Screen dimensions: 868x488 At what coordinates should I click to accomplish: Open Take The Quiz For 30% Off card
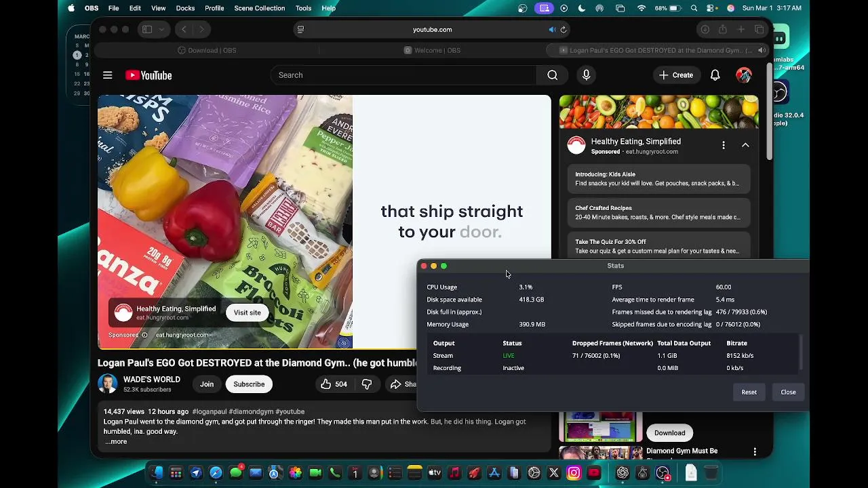coord(658,246)
